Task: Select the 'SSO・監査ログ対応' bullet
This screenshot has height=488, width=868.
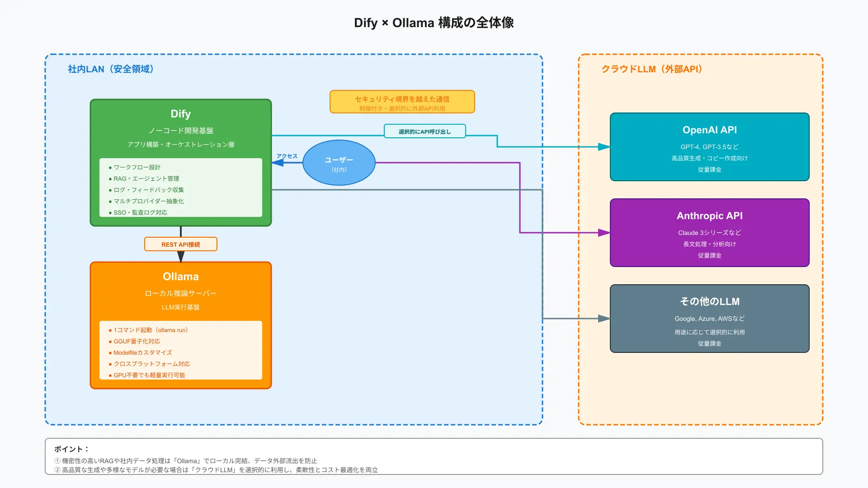Action: [x=138, y=212]
